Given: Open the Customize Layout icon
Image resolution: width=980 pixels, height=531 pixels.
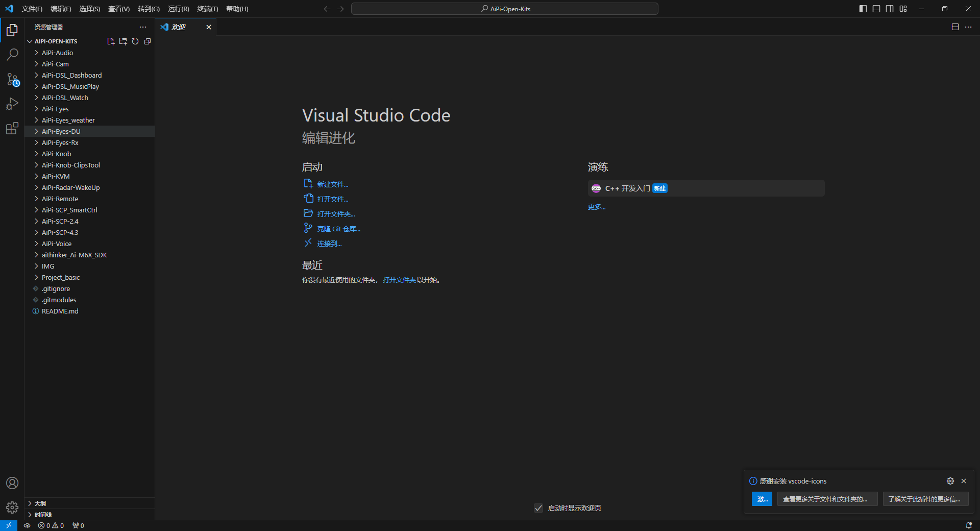Looking at the screenshot, I should coord(903,9).
